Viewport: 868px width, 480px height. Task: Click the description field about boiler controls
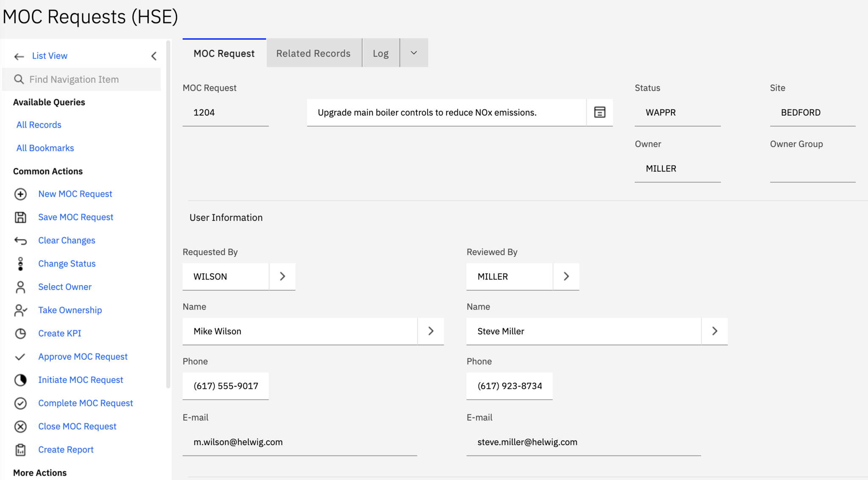point(447,112)
